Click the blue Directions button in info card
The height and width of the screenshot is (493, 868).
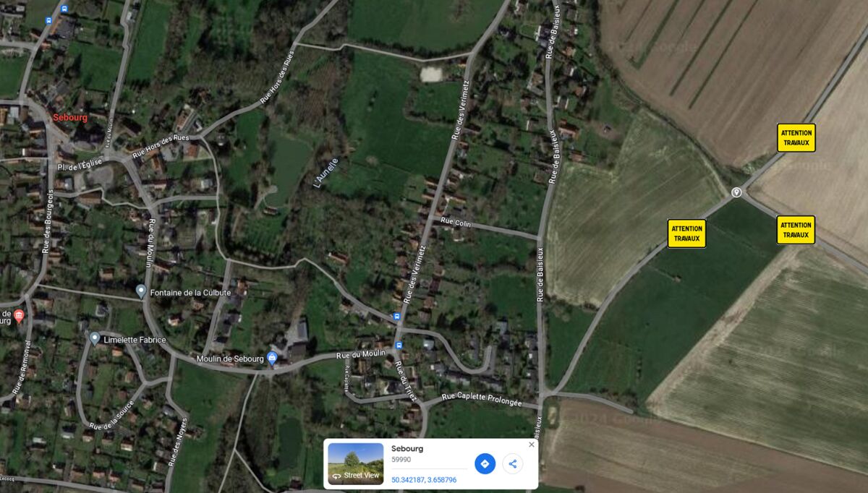tap(485, 463)
